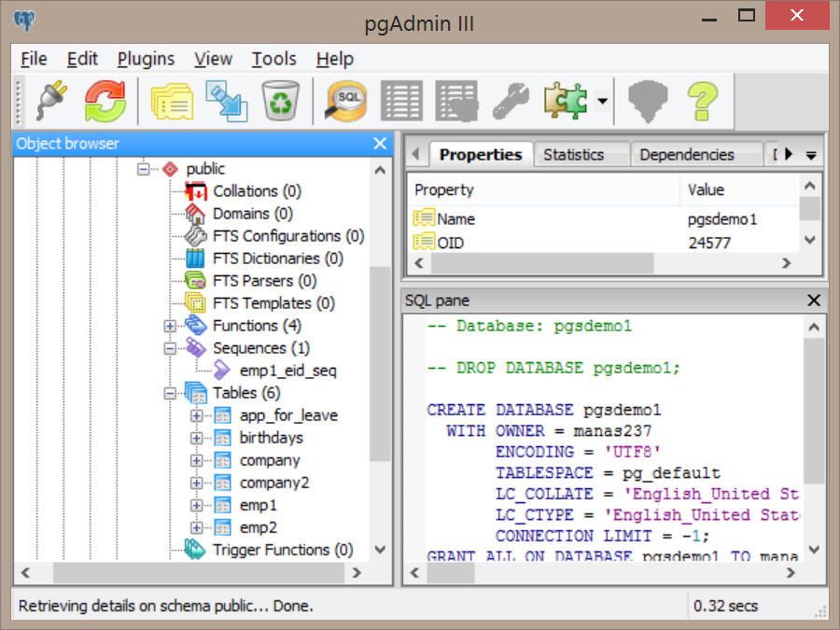This screenshot has width=840, height=630.
Task: Close the SQL pane
Action: [x=814, y=301]
